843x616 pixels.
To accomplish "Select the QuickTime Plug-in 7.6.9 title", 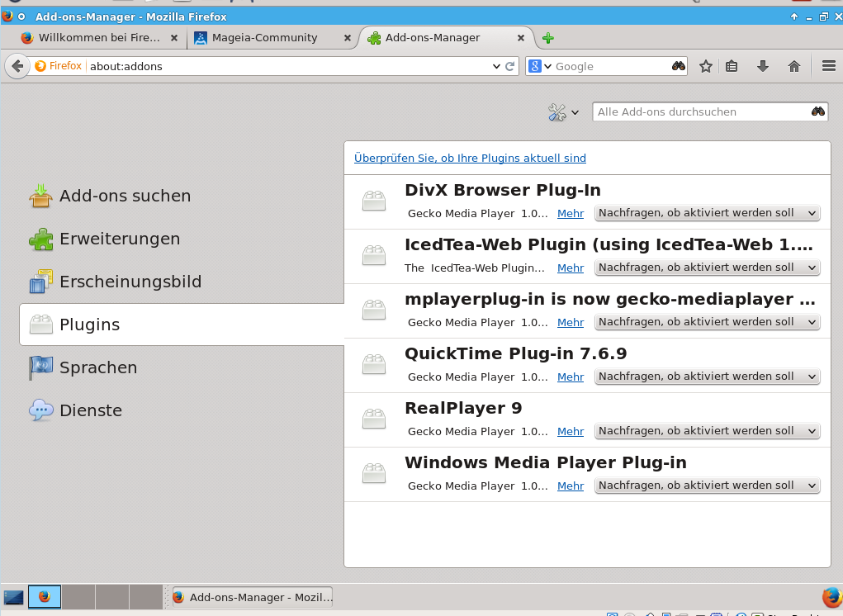I will [515, 353].
